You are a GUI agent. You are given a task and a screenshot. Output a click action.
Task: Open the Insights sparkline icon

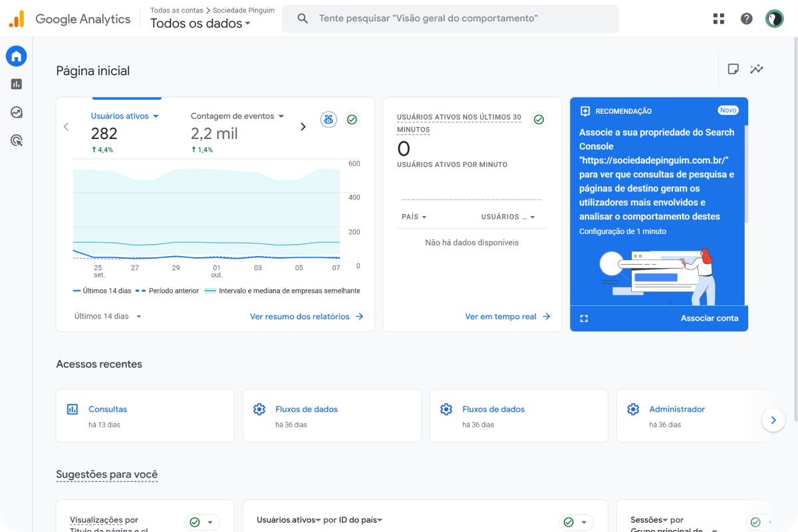(757, 69)
